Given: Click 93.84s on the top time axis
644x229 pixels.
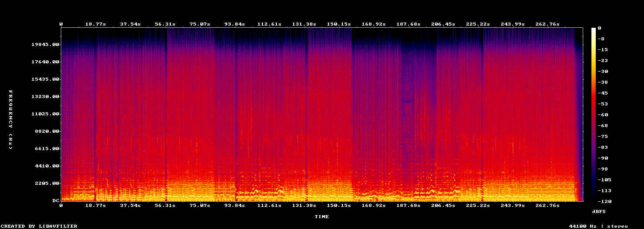Looking at the screenshot, I should click(235, 24).
